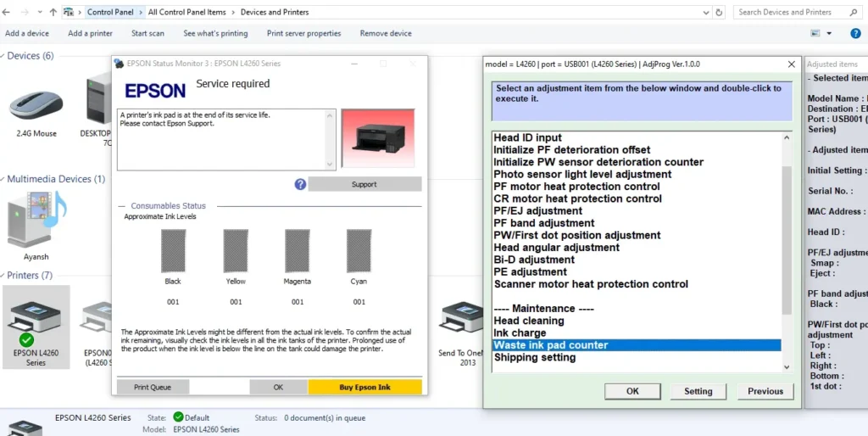Click the Cyan ink level indicator
The height and width of the screenshot is (436, 868).
[359, 251]
